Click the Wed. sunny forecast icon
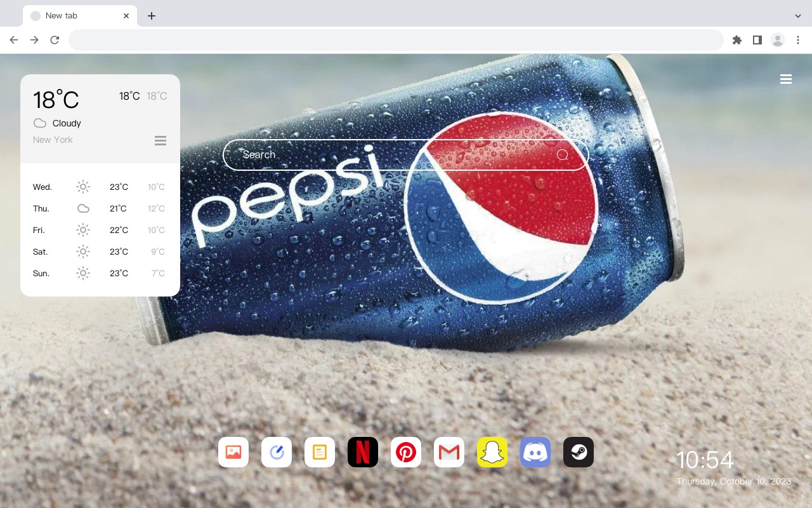The image size is (812, 508). (x=83, y=187)
